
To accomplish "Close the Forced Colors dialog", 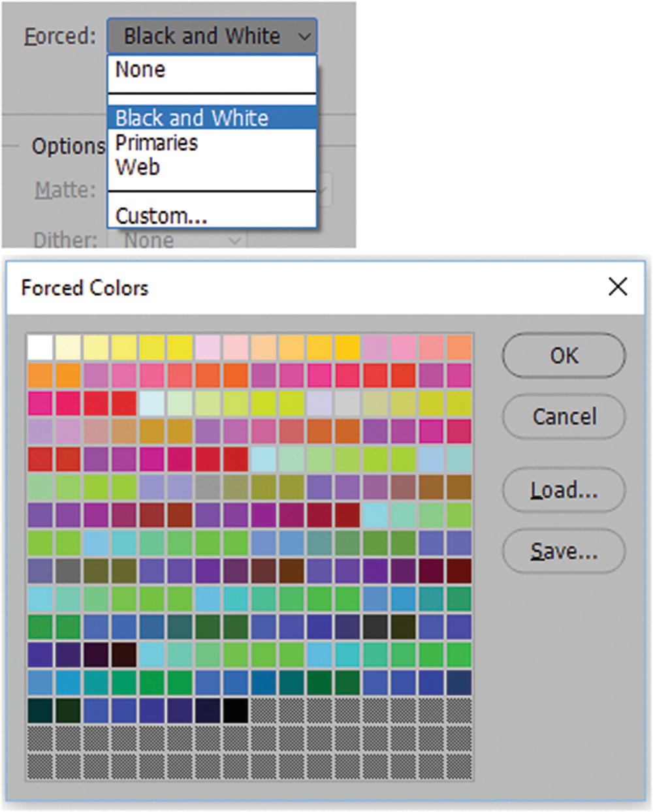I will [618, 287].
